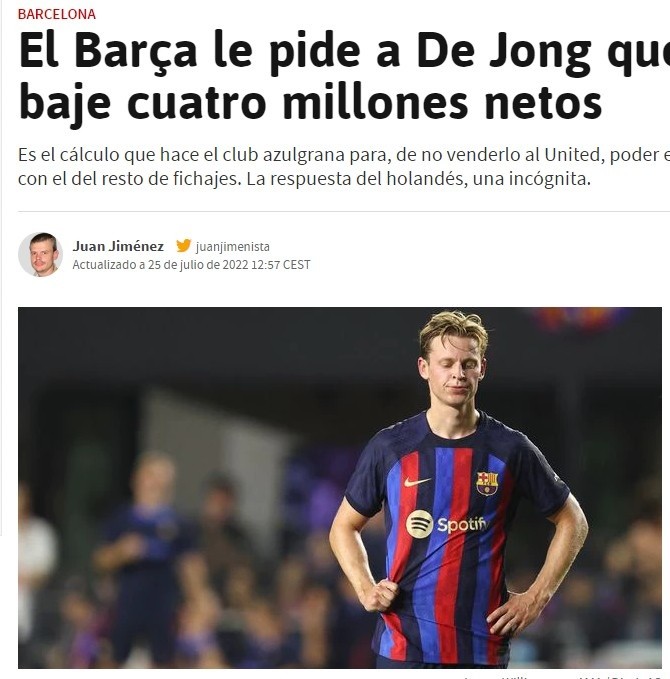
Task: Click the word 'Barça' in the headline
Action: (x=136, y=52)
